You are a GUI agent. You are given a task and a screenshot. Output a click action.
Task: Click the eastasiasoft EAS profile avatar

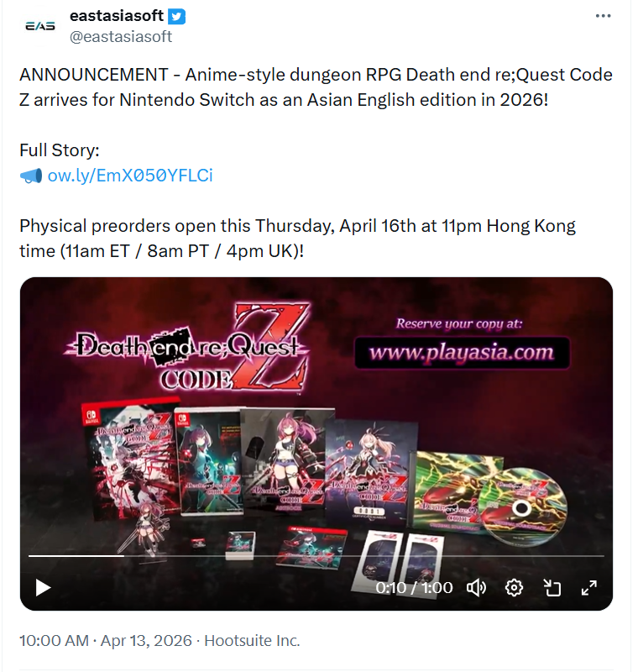click(x=40, y=26)
